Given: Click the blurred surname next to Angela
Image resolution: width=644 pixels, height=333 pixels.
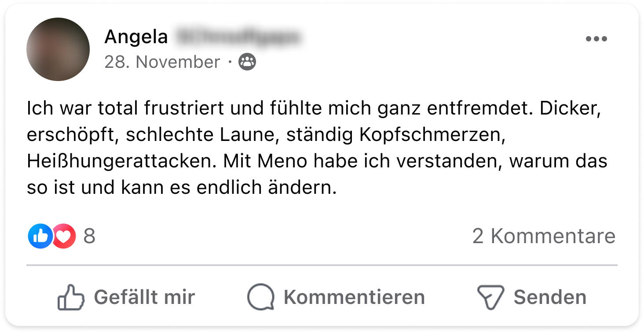Looking at the screenshot, I should tap(238, 37).
